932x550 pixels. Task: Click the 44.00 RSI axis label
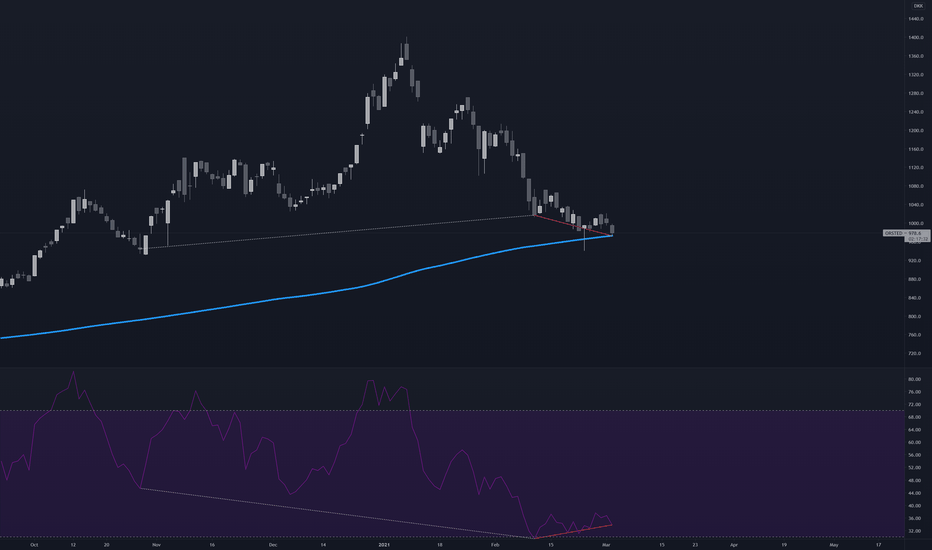(915, 493)
